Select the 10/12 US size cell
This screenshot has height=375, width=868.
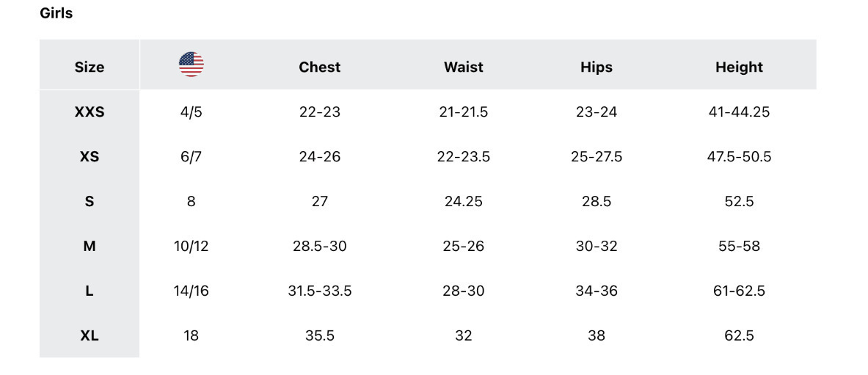coord(191,246)
